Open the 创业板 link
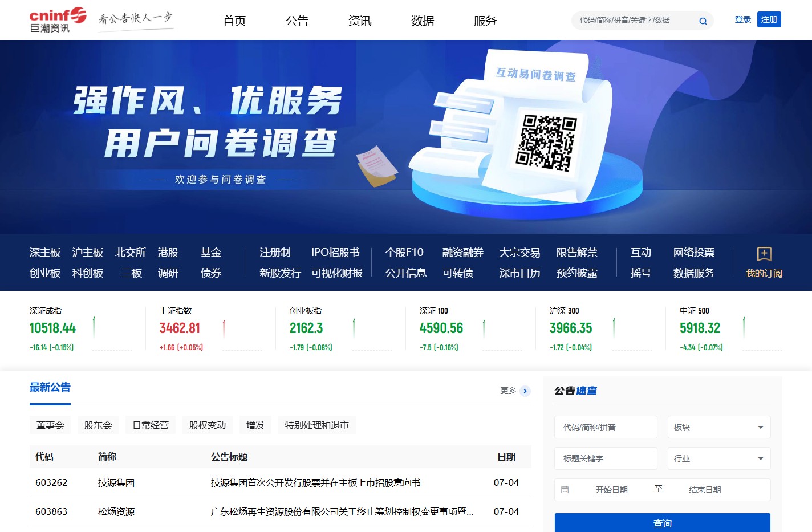The height and width of the screenshot is (532, 812). click(45, 273)
